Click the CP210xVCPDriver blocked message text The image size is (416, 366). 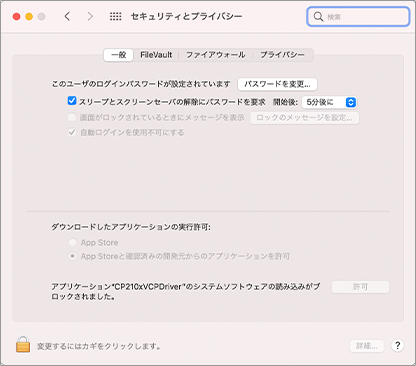[x=186, y=291]
